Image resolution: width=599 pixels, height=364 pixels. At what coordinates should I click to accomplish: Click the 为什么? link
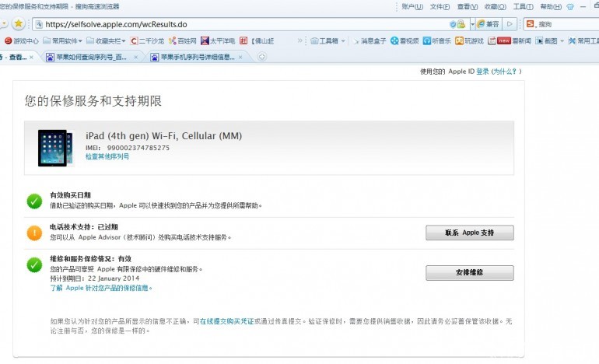tap(506, 72)
